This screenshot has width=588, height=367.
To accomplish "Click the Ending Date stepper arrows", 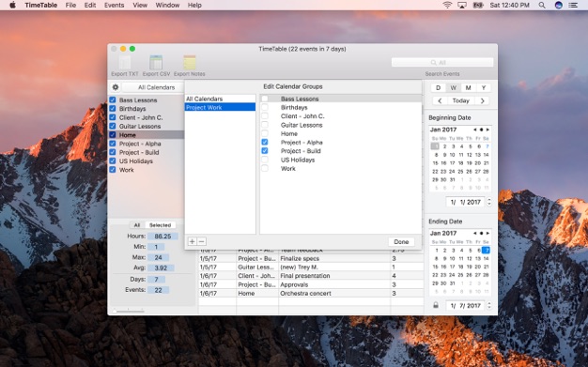I will tap(489, 306).
